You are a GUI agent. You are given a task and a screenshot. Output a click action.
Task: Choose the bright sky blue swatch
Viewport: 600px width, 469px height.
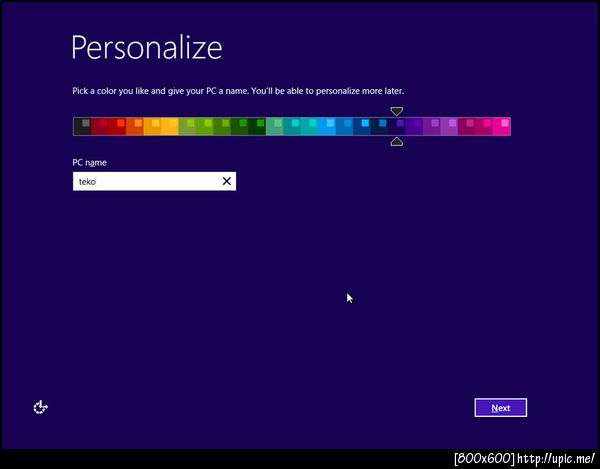tap(327, 126)
